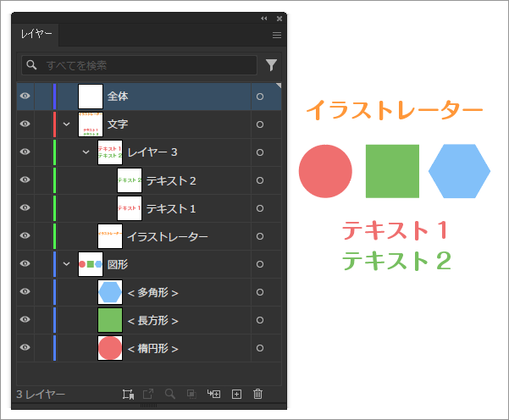
Task: Collapse the panel with double-arrow icon
Action: click(264, 19)
